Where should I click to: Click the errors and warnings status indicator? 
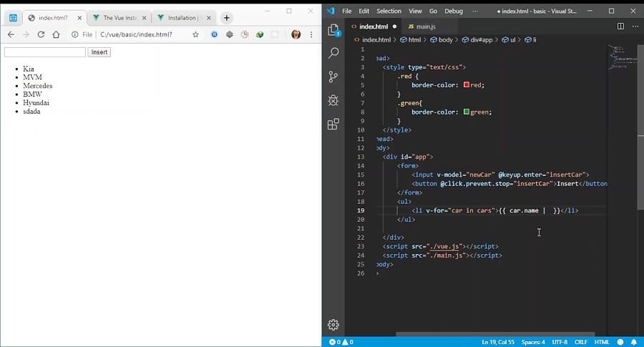[341, 342]
